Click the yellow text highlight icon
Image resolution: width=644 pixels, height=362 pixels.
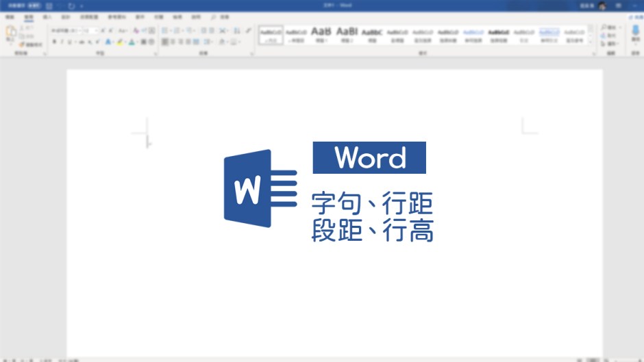pyautogui.click(x=119, y=42)
